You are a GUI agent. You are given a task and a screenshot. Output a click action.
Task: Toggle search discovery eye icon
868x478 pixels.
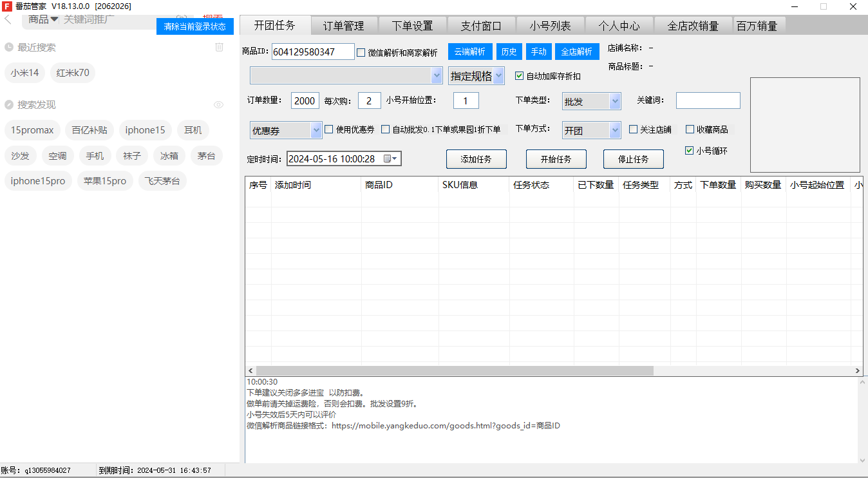[x=218, y=104]
